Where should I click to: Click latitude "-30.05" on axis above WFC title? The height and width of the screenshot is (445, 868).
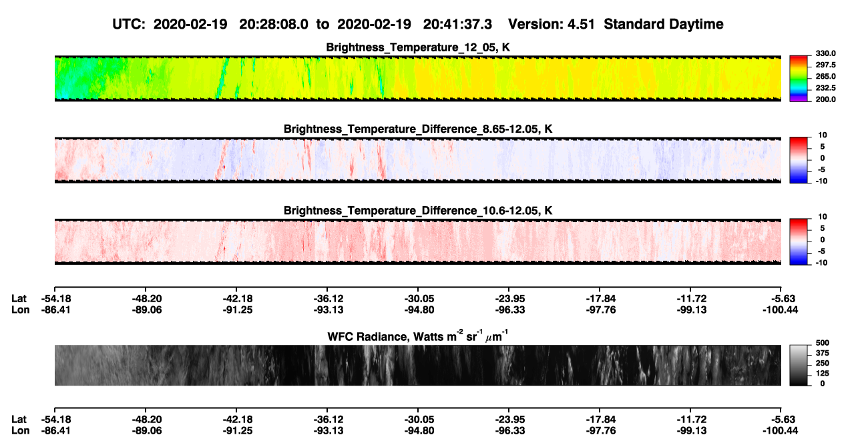click(417, 298)
